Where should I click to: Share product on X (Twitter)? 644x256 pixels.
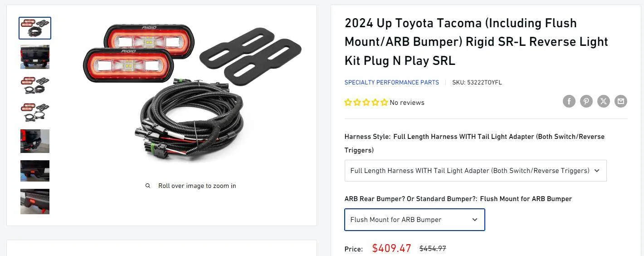[604, 101]
